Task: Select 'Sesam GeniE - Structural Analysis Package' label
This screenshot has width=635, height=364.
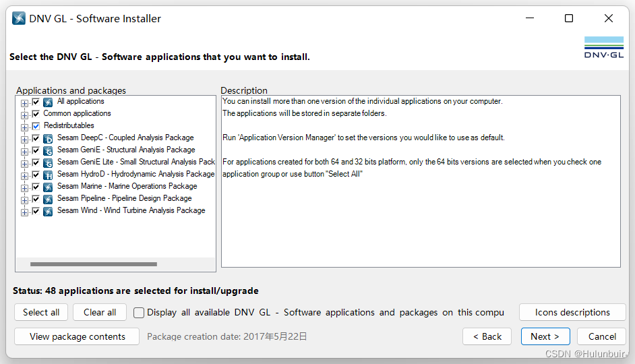Action: click(x=126, y=150)
